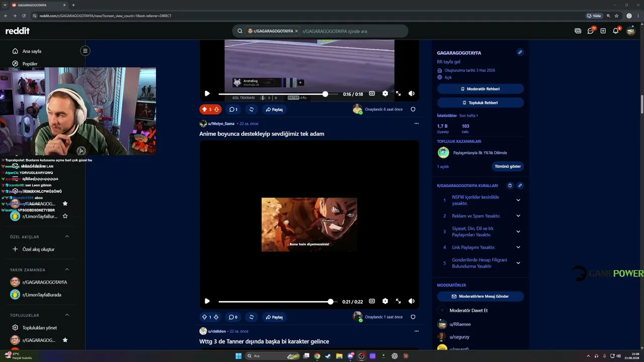Open the Moderatör Rehberi button
Screen dimensions: 644x362
pyautogui.click(x=480, y=89)
